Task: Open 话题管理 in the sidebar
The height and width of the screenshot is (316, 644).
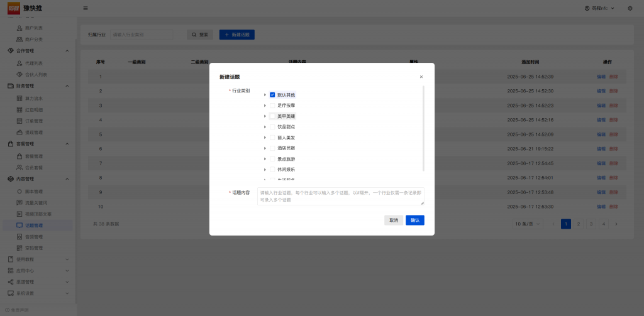Action: (34, 225)
